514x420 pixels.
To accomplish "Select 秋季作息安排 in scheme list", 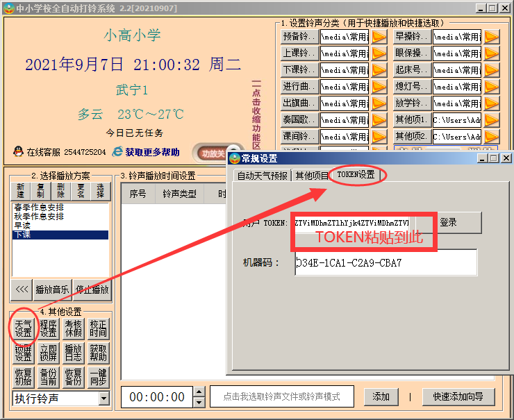I will tap(60, 216).
